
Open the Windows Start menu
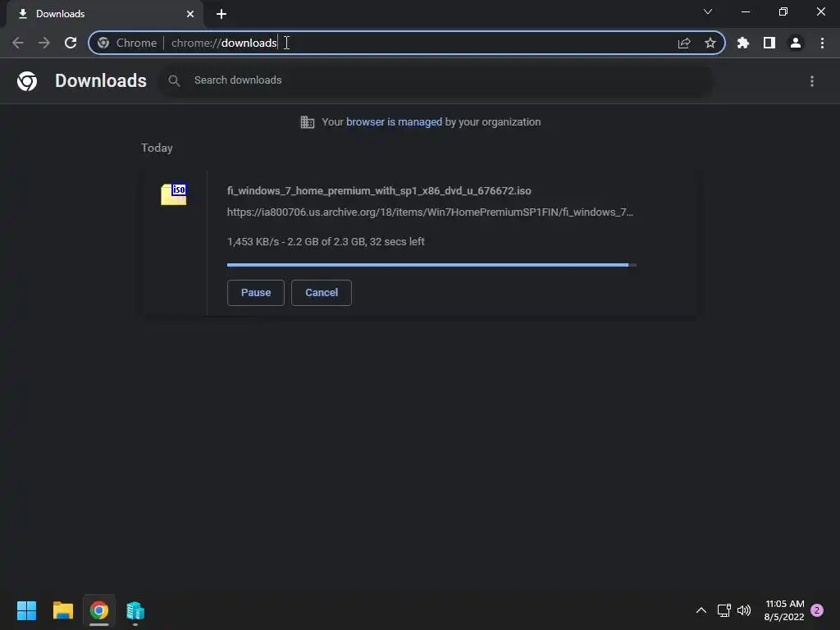[x=26, y=610]
